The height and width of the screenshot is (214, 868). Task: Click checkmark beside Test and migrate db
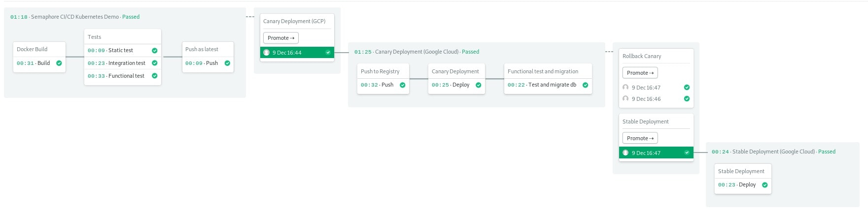pyautogui.click(x=586, y=85)
